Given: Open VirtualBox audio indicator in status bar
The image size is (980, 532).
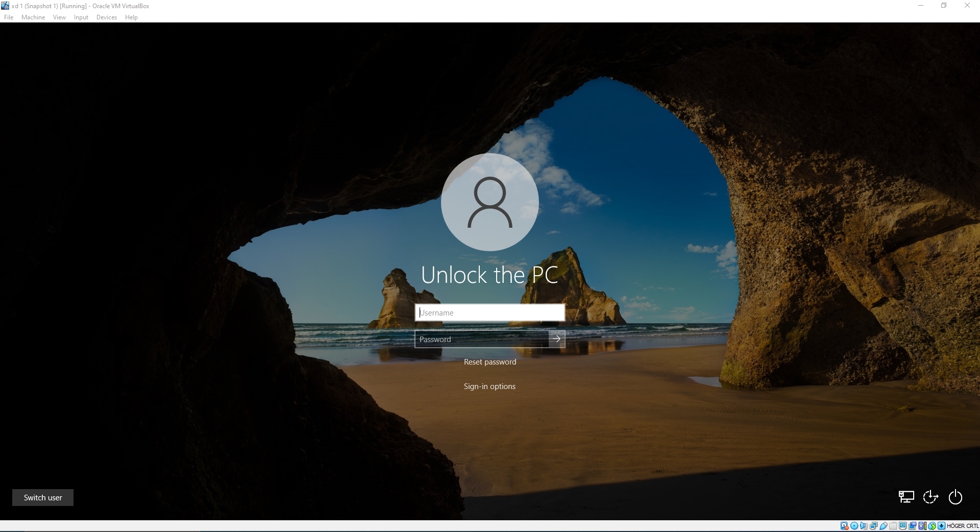Looking at the screenshot, I should [x=864, y=526].
